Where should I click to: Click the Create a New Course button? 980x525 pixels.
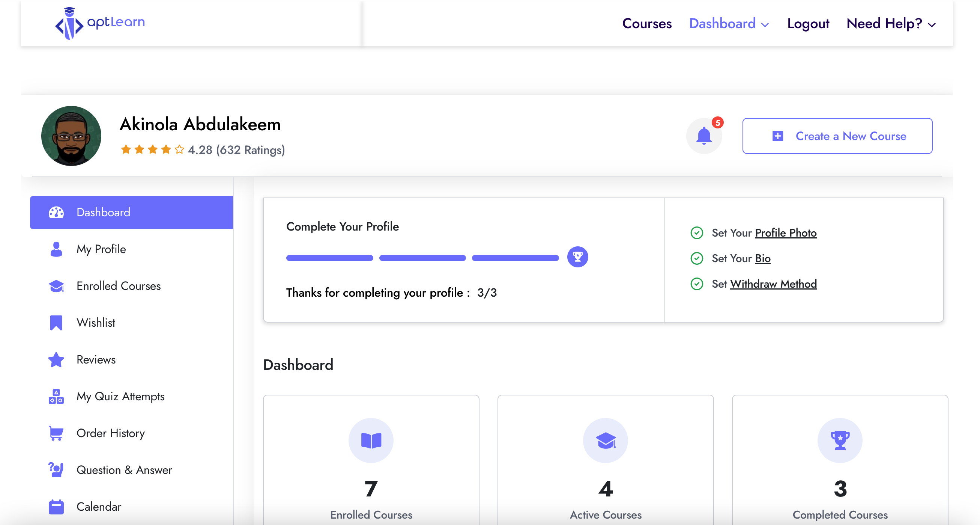tap(837, 136)
